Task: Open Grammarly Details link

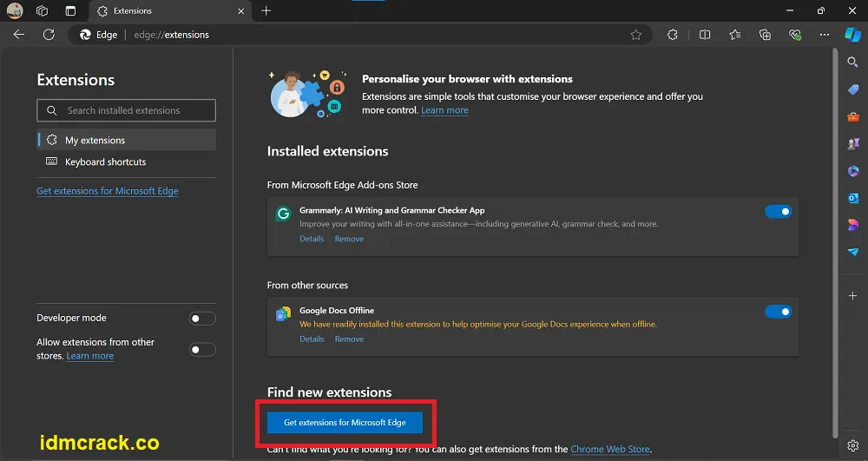Action: (312, 239)
